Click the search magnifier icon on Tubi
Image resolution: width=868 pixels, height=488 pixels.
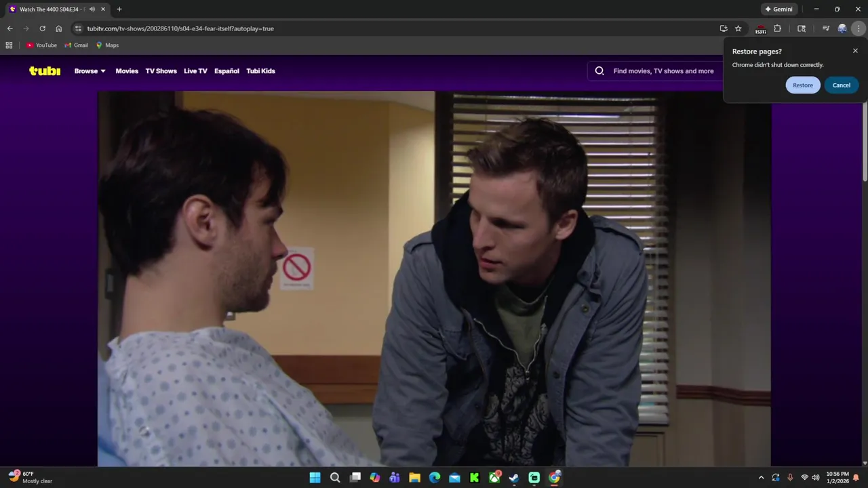pyautogui.click(x=599, y=70)
